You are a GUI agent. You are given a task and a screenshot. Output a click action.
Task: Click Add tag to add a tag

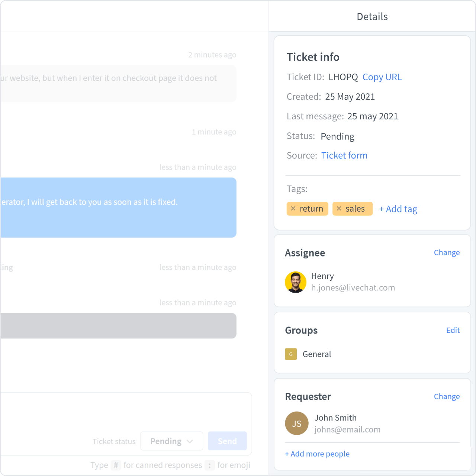[x=398, y=209]
